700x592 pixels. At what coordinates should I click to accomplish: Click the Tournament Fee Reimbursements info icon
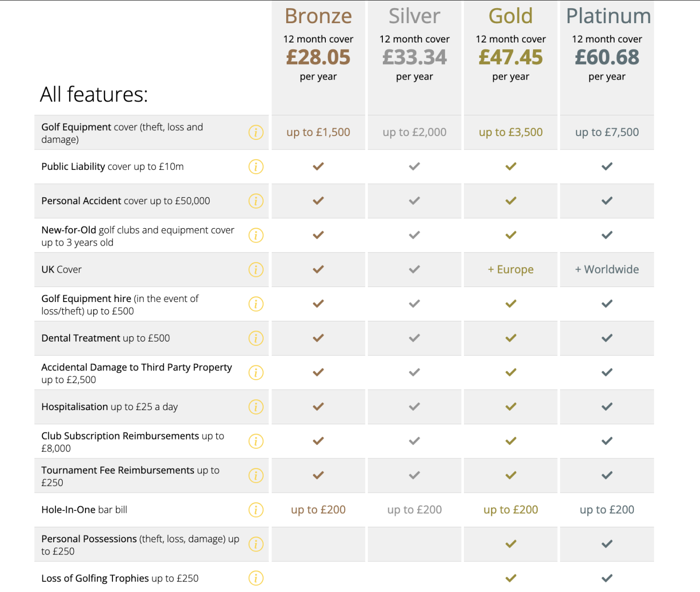256,475
